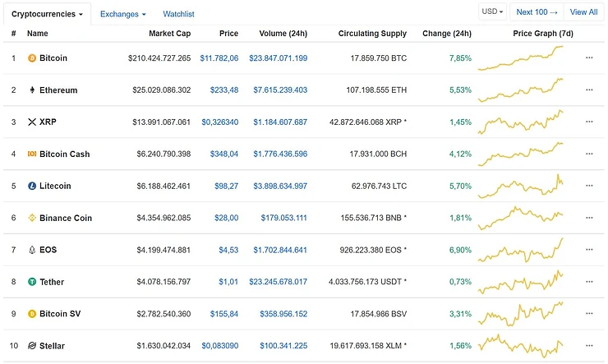
Task: Click the Tether logo icon
Action: click(x=32, y=282)
